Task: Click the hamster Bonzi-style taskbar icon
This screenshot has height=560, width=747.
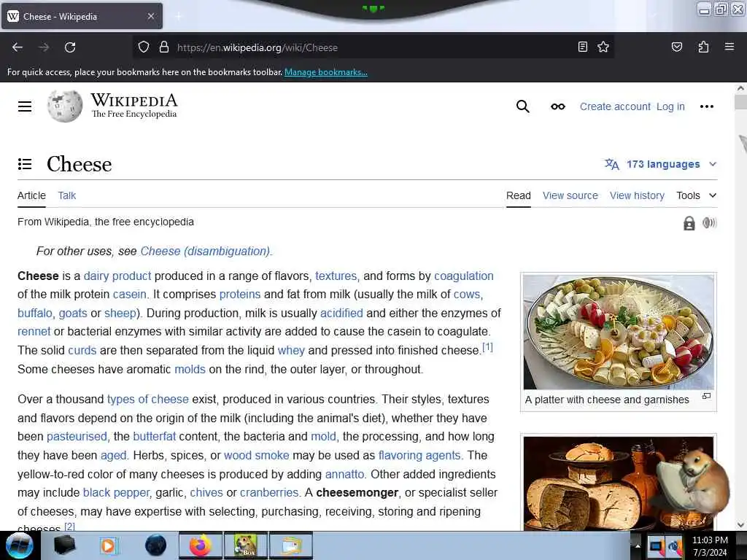Action: pos(246,545)
